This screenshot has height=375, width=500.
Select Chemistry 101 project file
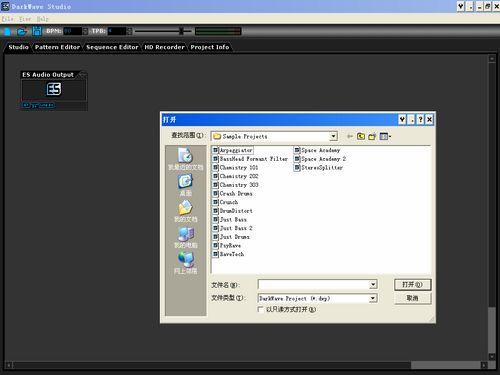[236, 168]
